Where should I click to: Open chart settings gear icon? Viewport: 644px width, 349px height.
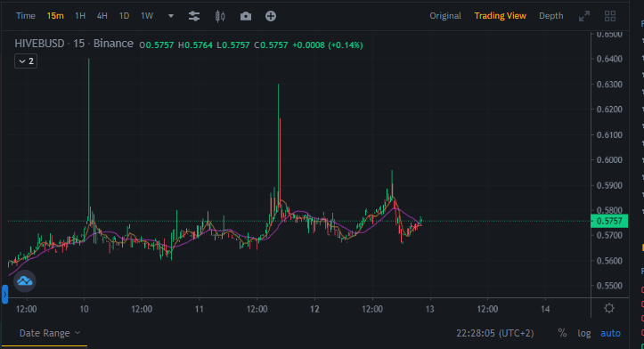pyautogui.click(x=609, y=308)
